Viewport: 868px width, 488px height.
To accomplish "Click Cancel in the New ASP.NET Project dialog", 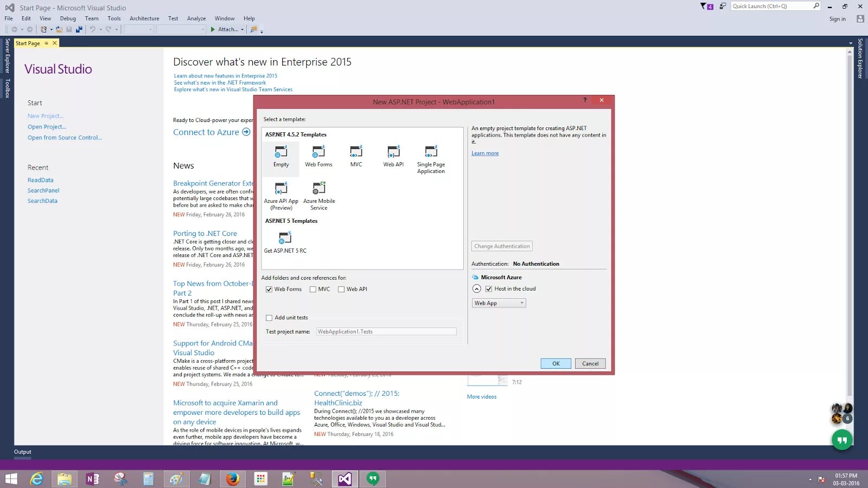I will 590,364.
